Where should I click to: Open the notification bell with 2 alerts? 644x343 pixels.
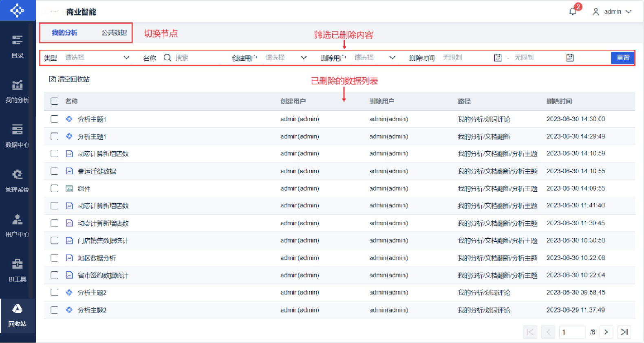tap(573, 11)
